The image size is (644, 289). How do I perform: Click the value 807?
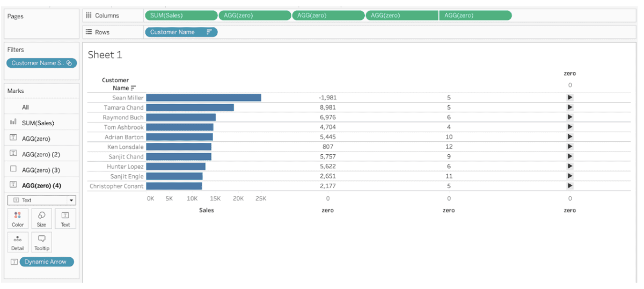coord(327,147)
